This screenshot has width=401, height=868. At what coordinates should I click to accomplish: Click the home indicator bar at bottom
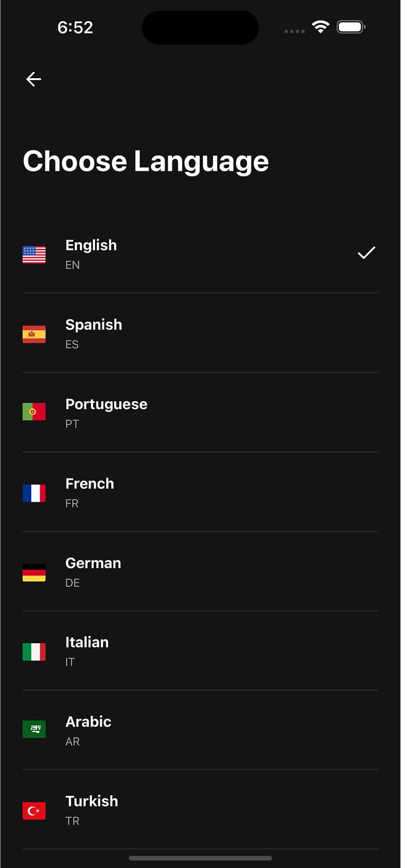[200, 857]
